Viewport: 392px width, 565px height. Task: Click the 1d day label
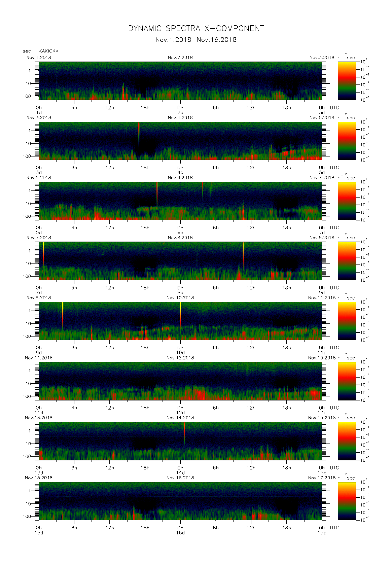coord(39,112)
